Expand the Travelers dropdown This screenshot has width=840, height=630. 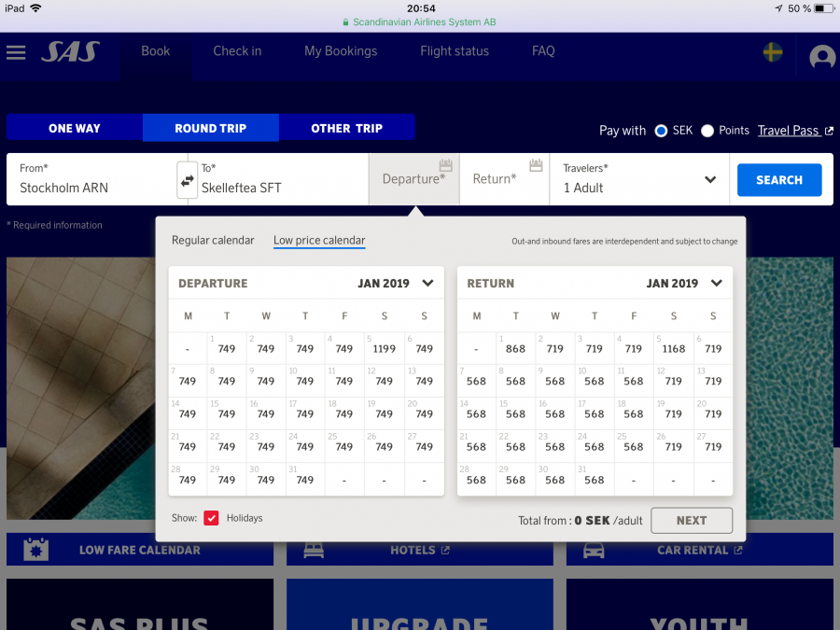[x=709, y=180]
